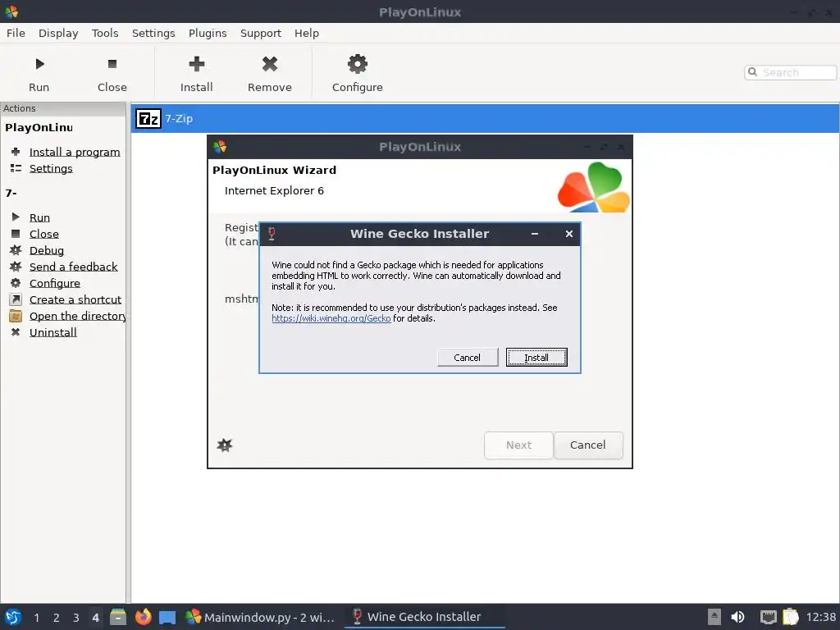Viewport: 840px width, 630px height.
Task: Click the debug bug icon in wizard window
Action: (x=225, y=445)
